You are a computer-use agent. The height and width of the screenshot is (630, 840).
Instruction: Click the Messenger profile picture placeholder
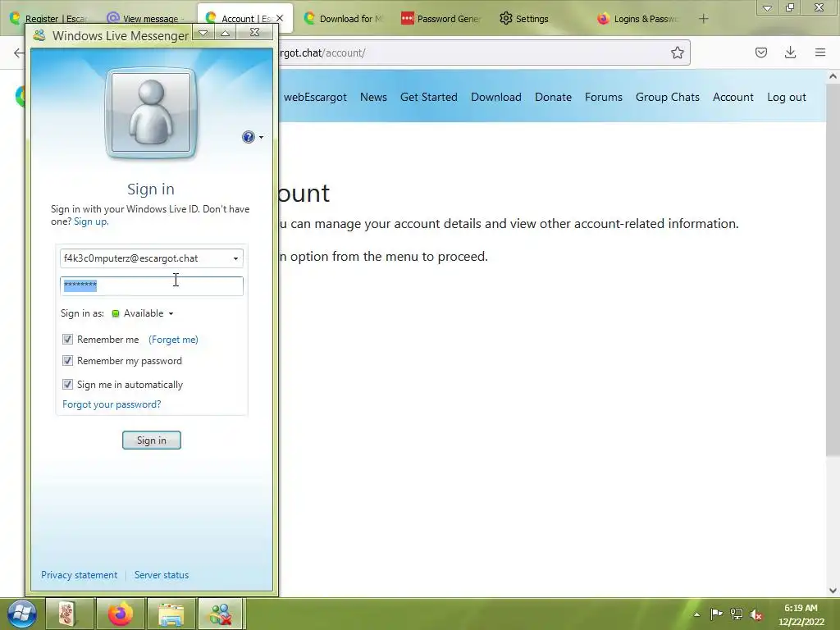151,113
